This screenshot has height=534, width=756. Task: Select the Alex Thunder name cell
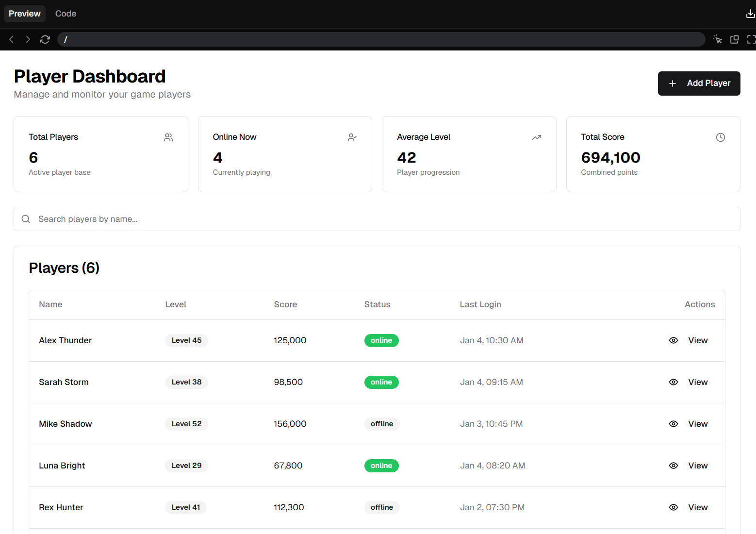click(66, 340)
